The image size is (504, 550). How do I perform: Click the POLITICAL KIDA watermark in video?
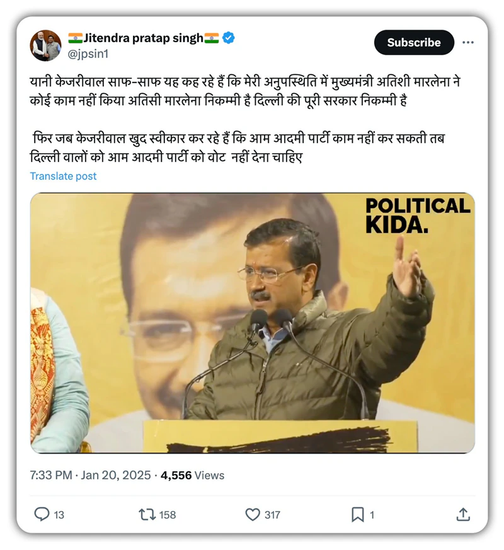(417, 215)
